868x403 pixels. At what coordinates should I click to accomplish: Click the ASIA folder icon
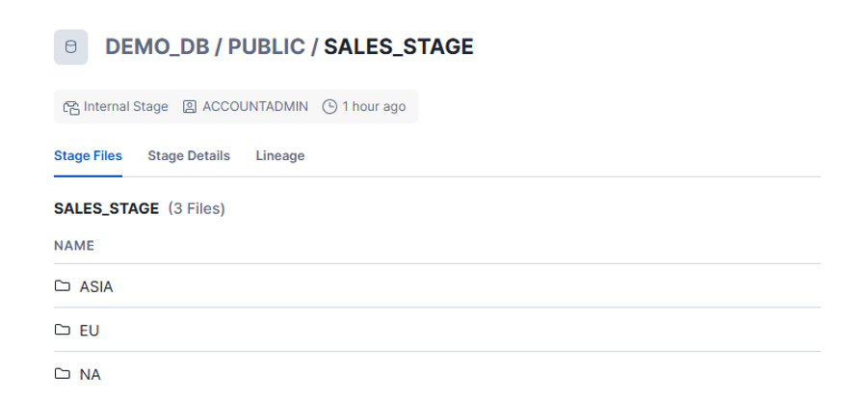pyautogui.click(x=63, y=286)
